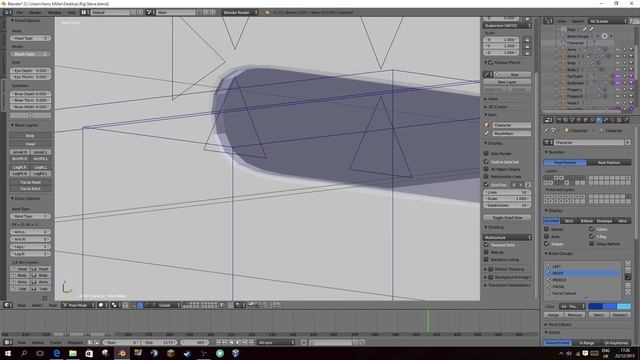Open the 3D view editor type icon
The height and width of the screenshot is (360, 640).
(8, 305)
